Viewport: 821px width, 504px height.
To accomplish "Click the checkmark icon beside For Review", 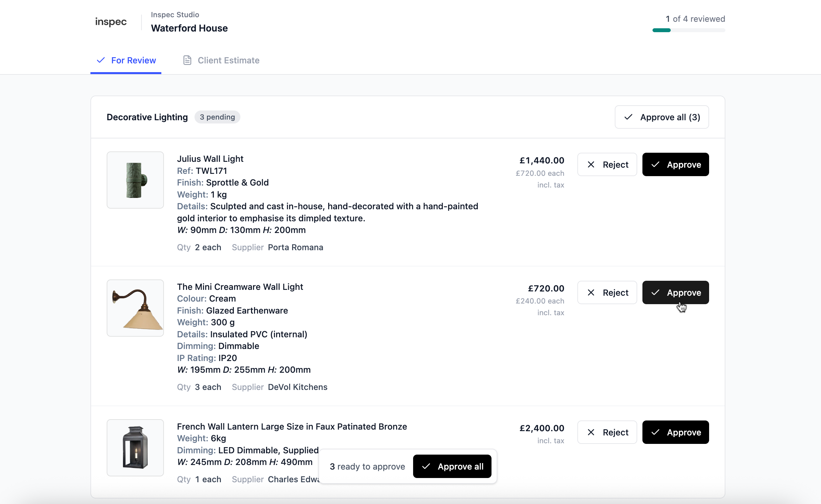I will coord(101,60).
